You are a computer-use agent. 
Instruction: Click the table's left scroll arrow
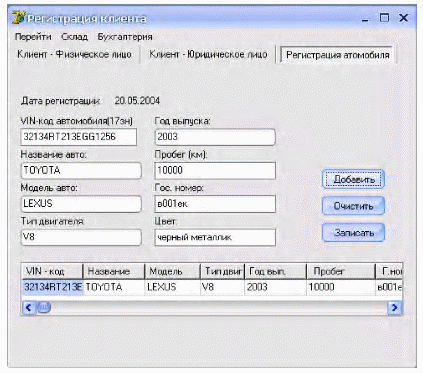point(29,308)
